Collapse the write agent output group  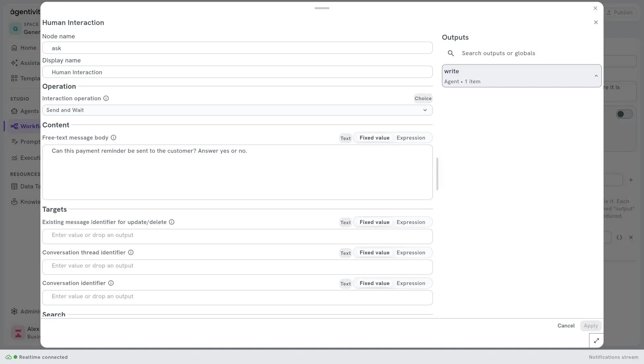596,76
